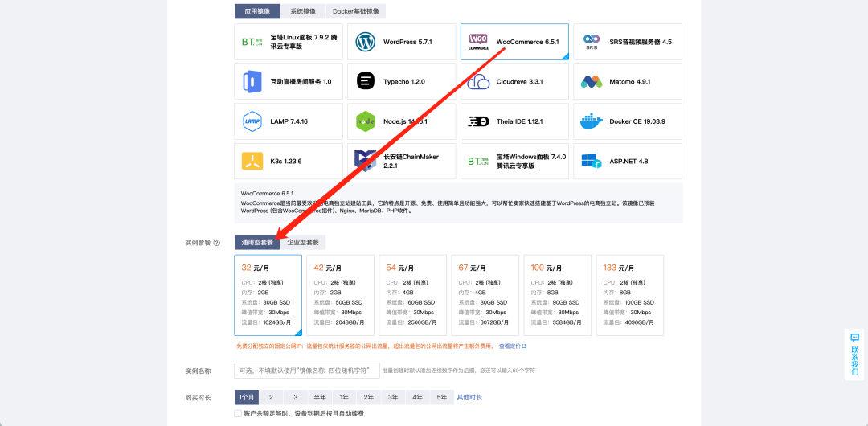
Task: Click the 互动直播房间服务 blue icon
Action: coord(252,81)
